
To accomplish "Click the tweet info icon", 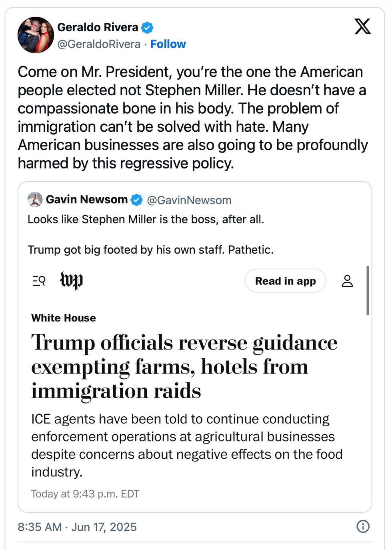I will 362,526.
